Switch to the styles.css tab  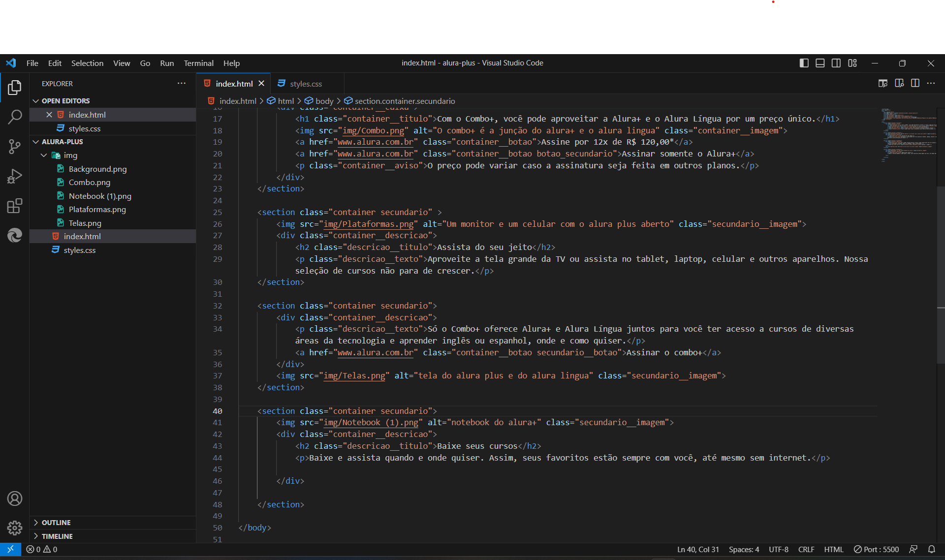(306, 84)
